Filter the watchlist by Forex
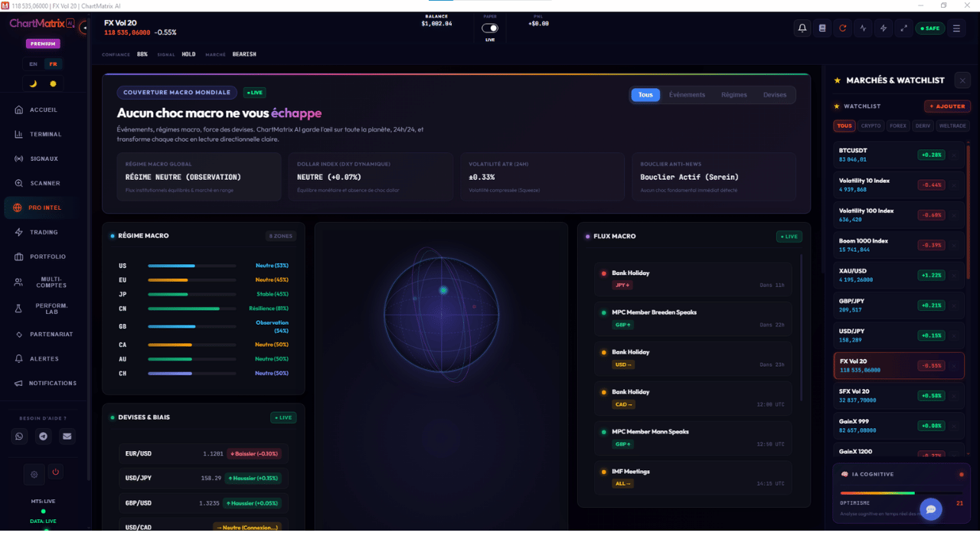 [898, 126]
